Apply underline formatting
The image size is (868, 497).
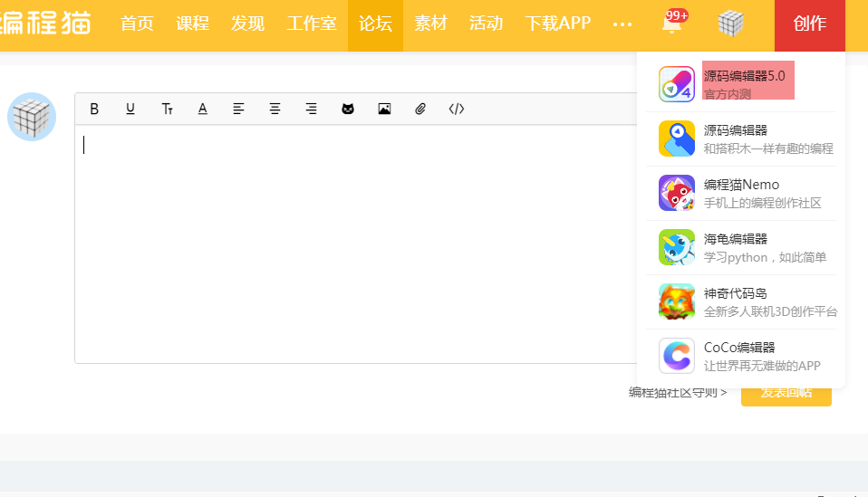tap(130, 109)
